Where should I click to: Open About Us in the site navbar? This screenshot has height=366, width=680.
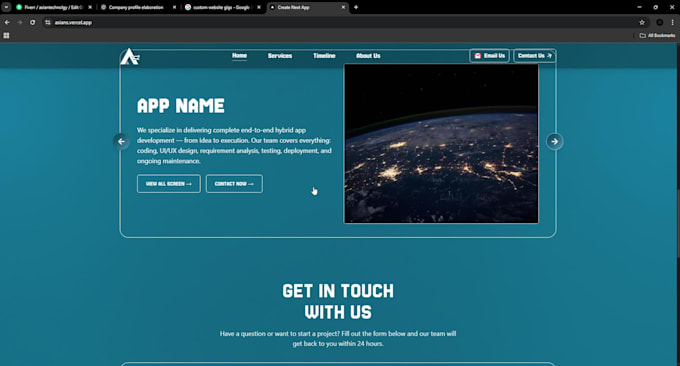pos(368,56)
